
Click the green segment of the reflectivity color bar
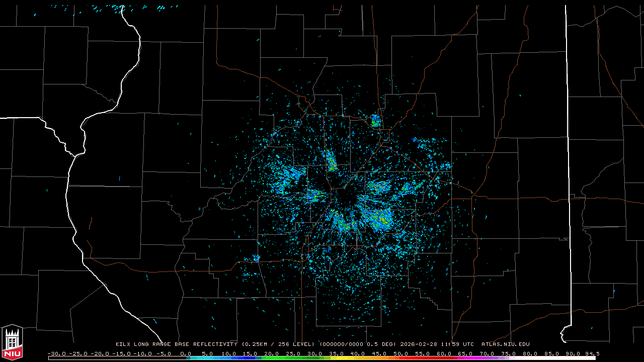[292, 358]
